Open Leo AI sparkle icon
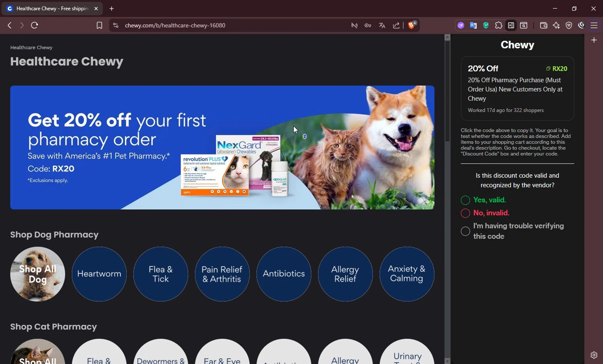 [x=556, y=25]
